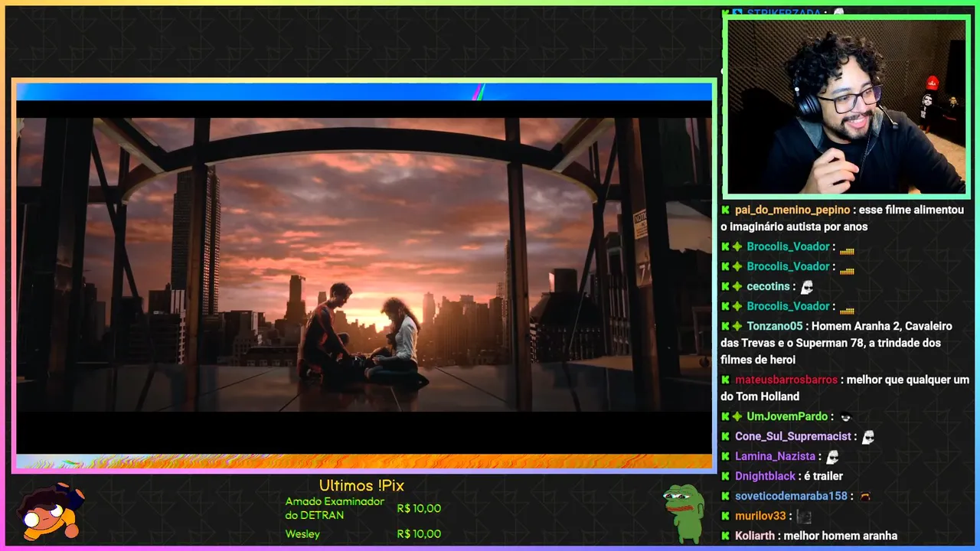Click the Kick badge beside mateusbarrosbarros

pos(725,380)
